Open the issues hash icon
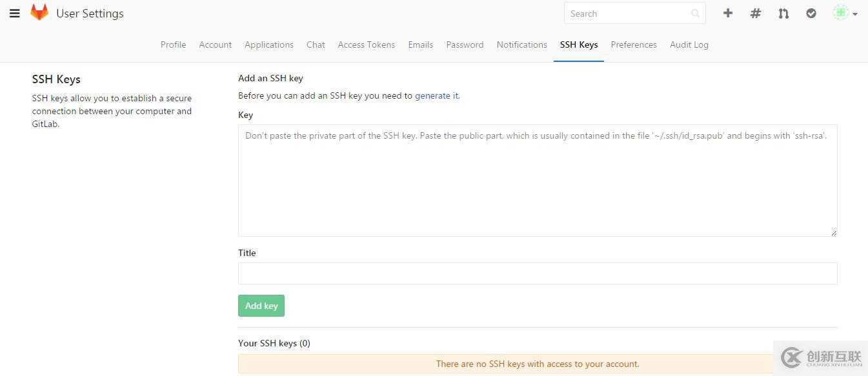This screenshot has height=376, width=868. pyautogui.click(x=756, y=13)
